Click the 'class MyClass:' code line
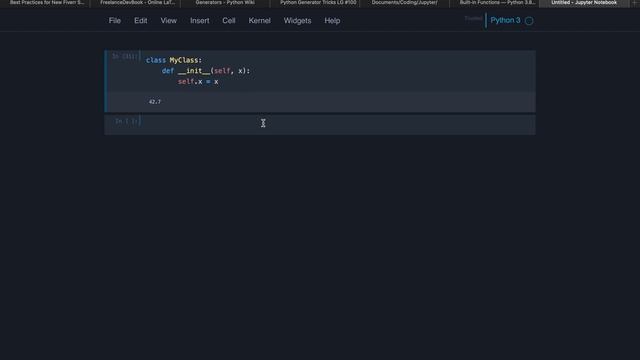 tap(174, 60)
